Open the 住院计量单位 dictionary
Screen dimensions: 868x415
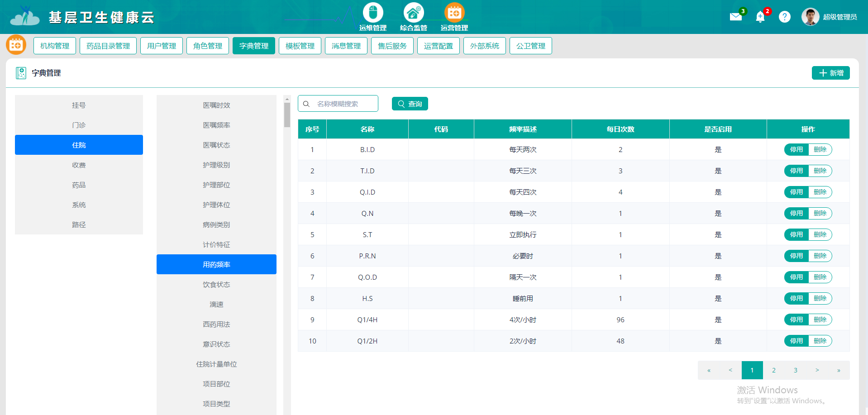pos(216,364)
